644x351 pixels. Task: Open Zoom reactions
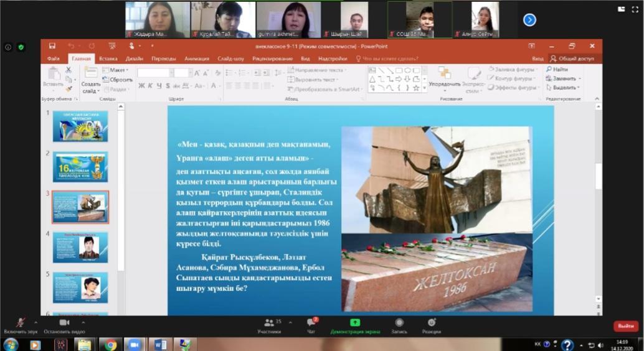click(431, 325)
